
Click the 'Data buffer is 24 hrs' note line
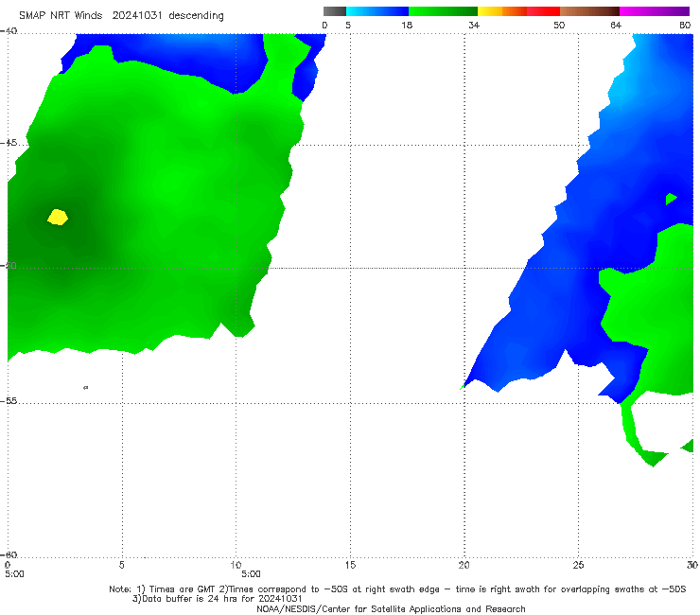(x=217, y=599)
